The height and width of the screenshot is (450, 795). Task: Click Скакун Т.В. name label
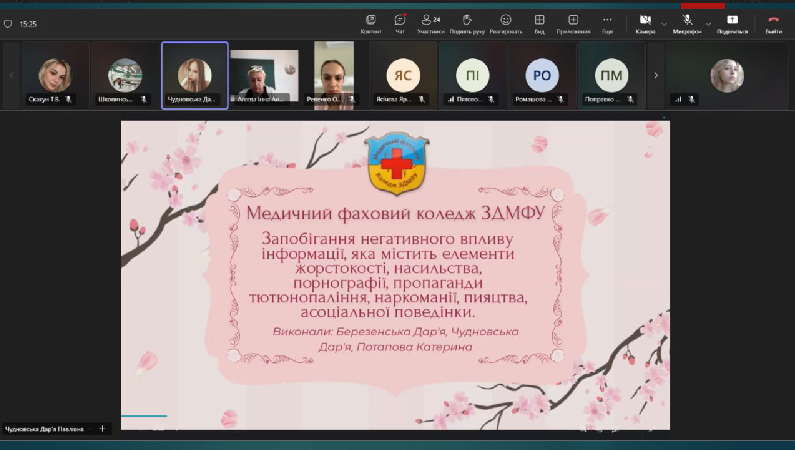pos(44,99)
